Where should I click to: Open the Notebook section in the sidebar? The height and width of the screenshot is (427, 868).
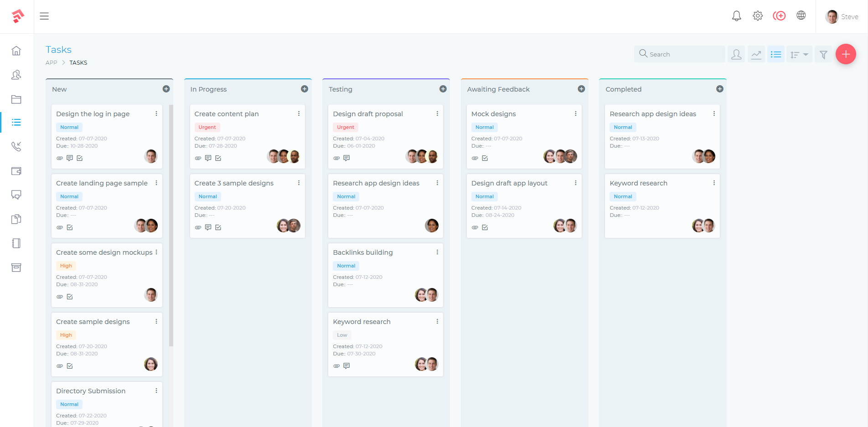(16, 243)
